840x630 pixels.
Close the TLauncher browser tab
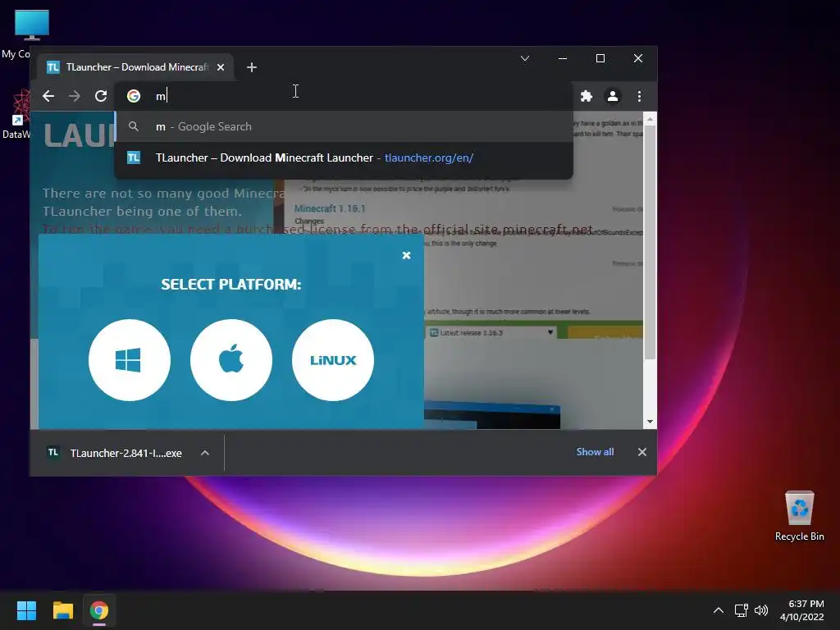tap(221, 67)
